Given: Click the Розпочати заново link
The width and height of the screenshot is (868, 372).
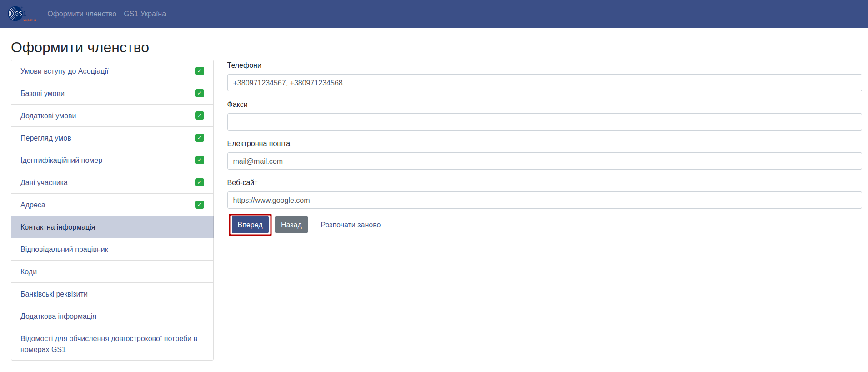Looking at the screenshot, I should tap(351, 225).
